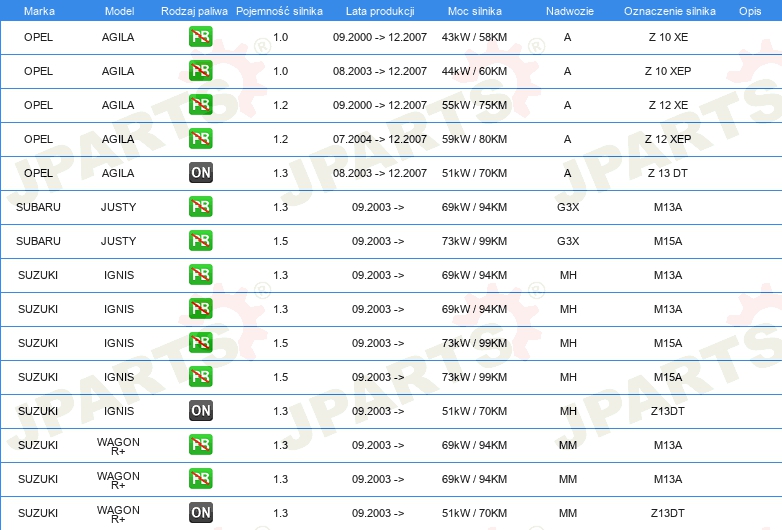
Task: Click the Opis column header
Action: [x=750, y=11]
